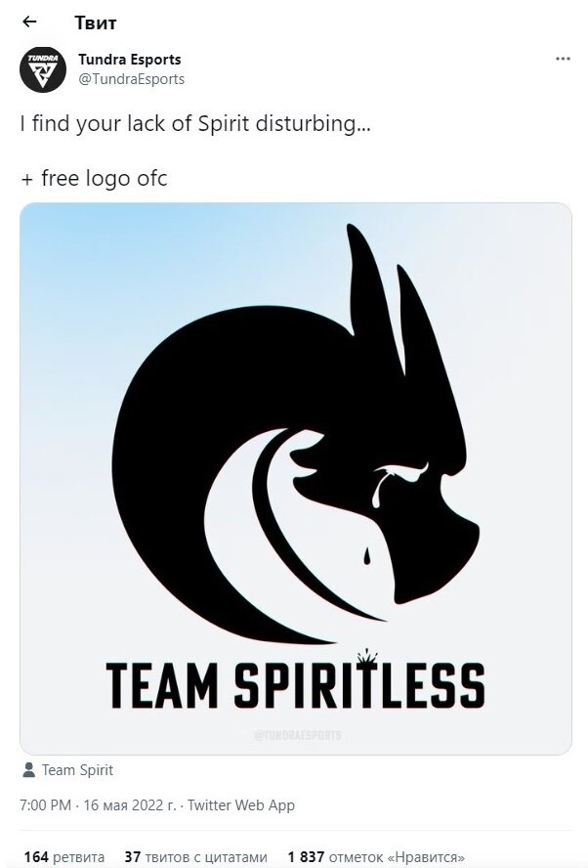The image size is (588, 868).
Task: Open the @TundraEsports handle link
Action: pos(131,79)
